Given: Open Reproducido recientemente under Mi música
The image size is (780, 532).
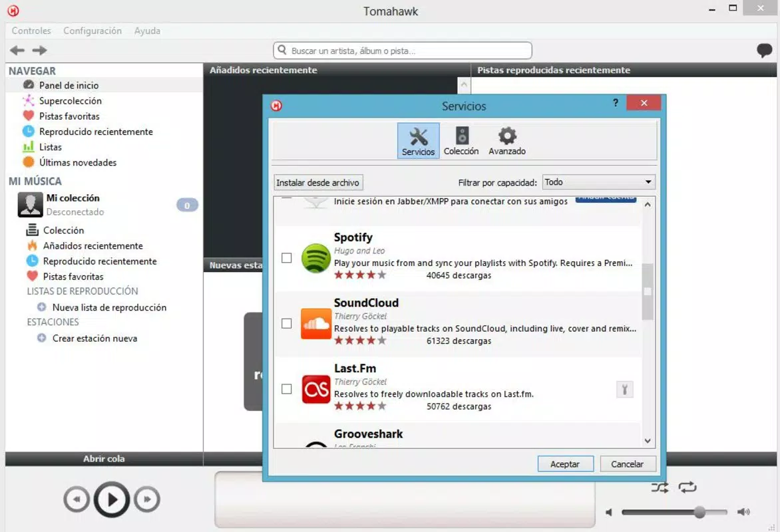Looking at the screenshot, I should pyautogui.click(x=99, y=261).
